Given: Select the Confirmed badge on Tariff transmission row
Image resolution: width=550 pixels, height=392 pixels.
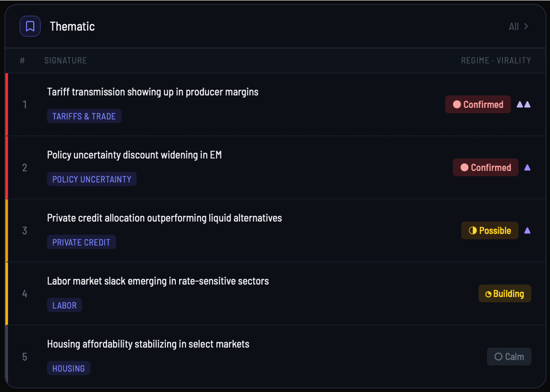Looking at the screenshot, I should [478, 104].
